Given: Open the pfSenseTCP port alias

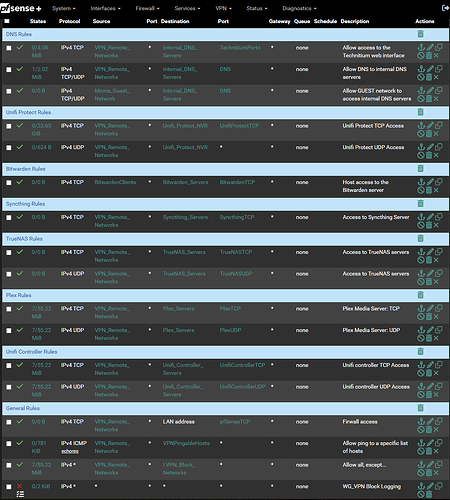Looking at the screenshot, I should (235, 422).
